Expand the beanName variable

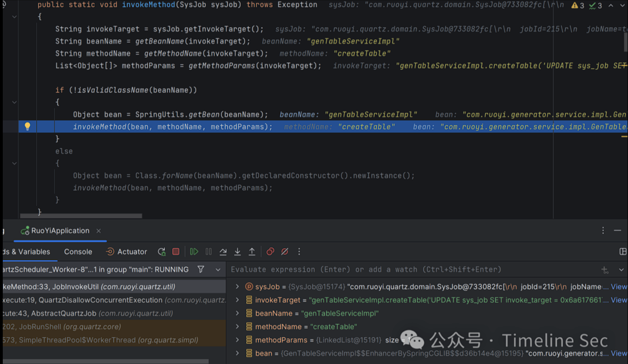(237, 313)
